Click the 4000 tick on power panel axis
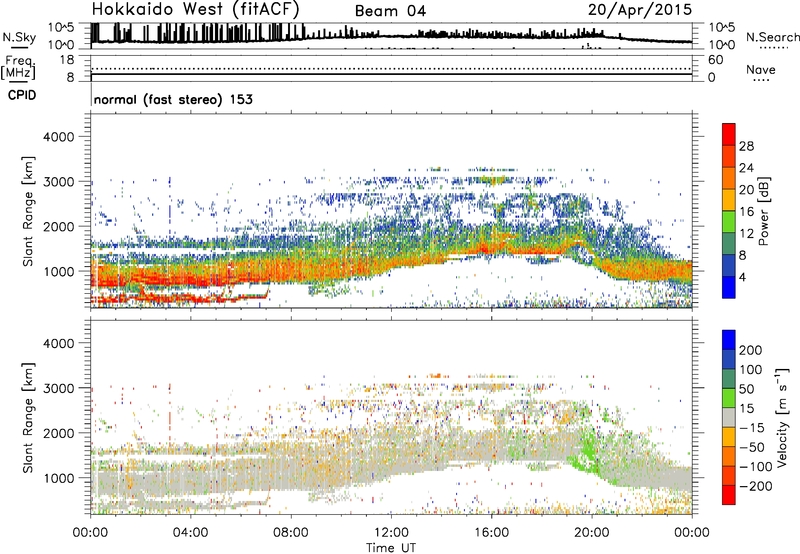 tap(59, 137)
